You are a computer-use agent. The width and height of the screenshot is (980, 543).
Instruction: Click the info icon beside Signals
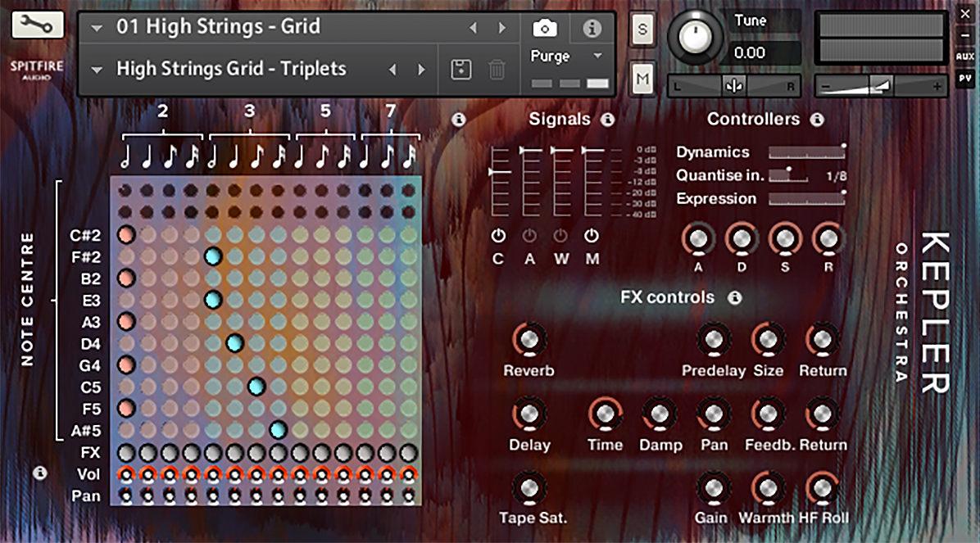click(x=607, y=120)
